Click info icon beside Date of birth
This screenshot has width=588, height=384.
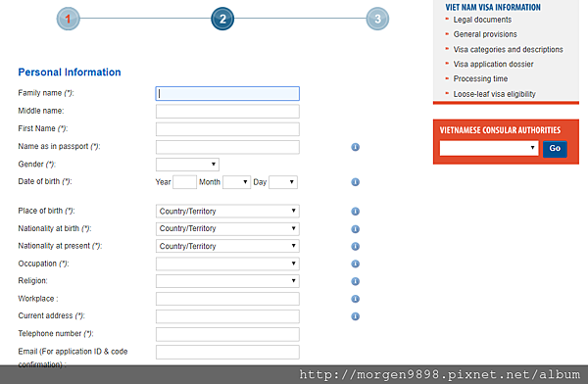click(x=355, y=182)
